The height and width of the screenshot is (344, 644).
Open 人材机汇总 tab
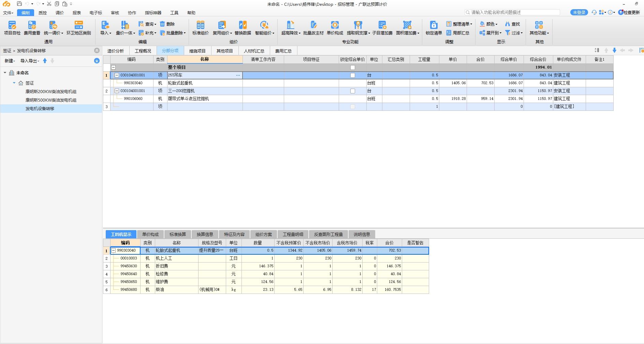click(x=254, y=51)
